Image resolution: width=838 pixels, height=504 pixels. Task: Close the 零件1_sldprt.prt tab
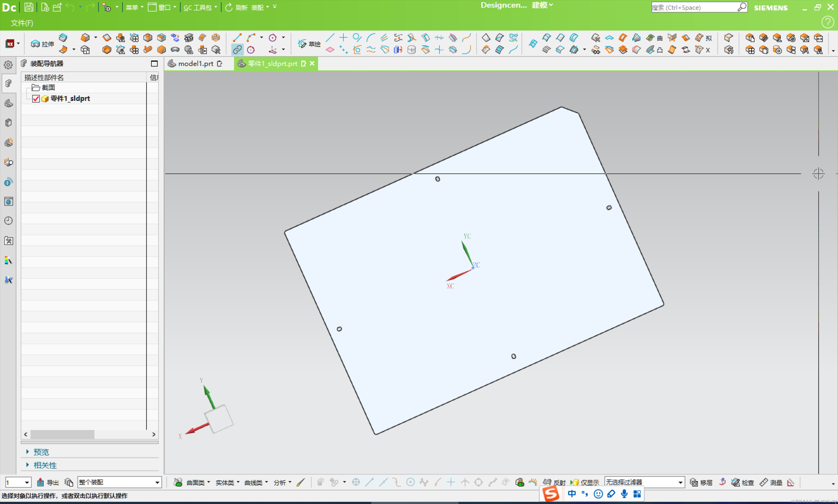click(312, 63)
